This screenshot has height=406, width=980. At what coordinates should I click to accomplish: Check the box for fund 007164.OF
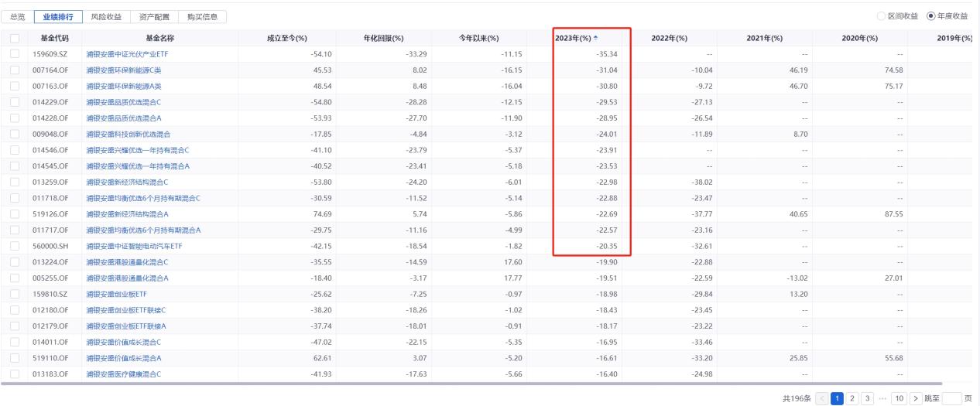15,70
